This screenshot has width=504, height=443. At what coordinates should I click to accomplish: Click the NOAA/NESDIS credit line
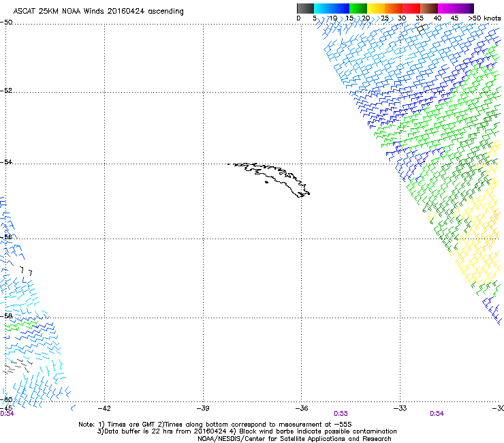coord(294,439)
